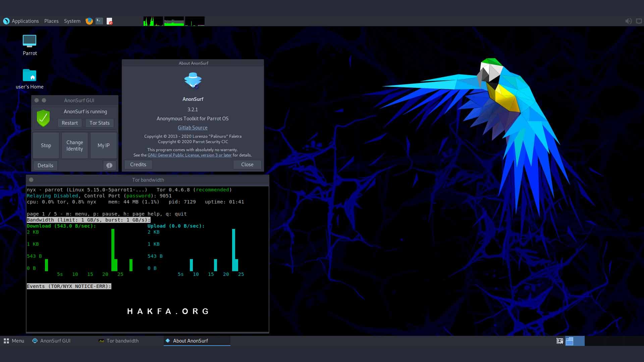Switch to About AnonSurf taskbar entry
The image size is (644, 362).
pos(197,341)
